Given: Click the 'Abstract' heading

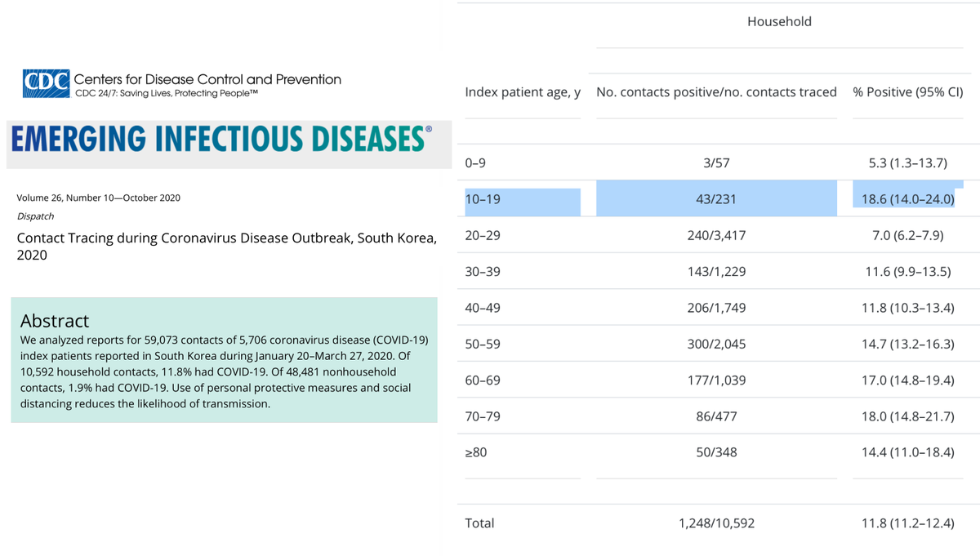Looking at the screenshot, I should click(x=54, y=320).
